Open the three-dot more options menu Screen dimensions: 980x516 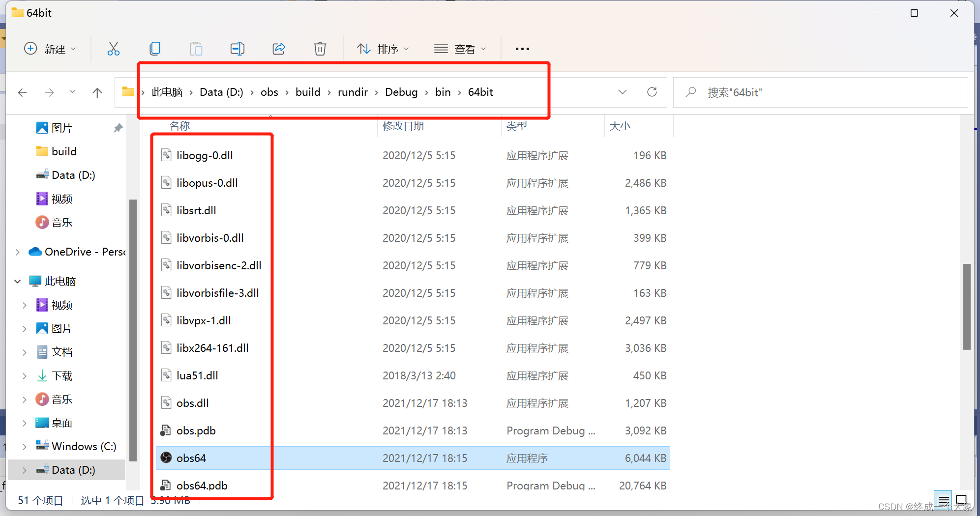point(522,49)
